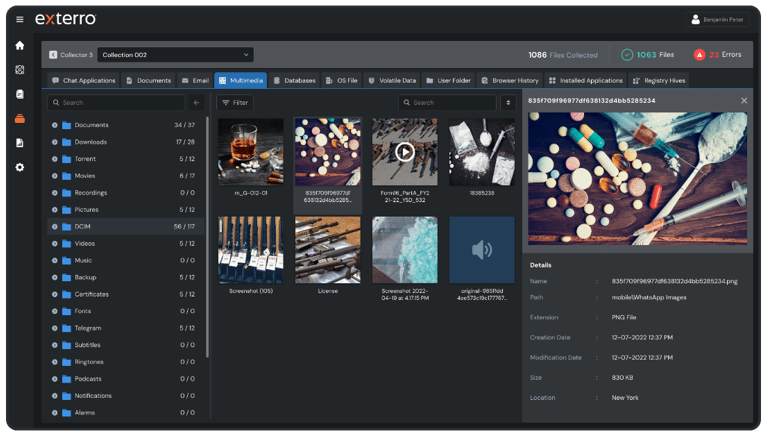Collapse the folder panel with arrow button
The width and height of the screenshot is (768, 436).
(x=196, y=102)
